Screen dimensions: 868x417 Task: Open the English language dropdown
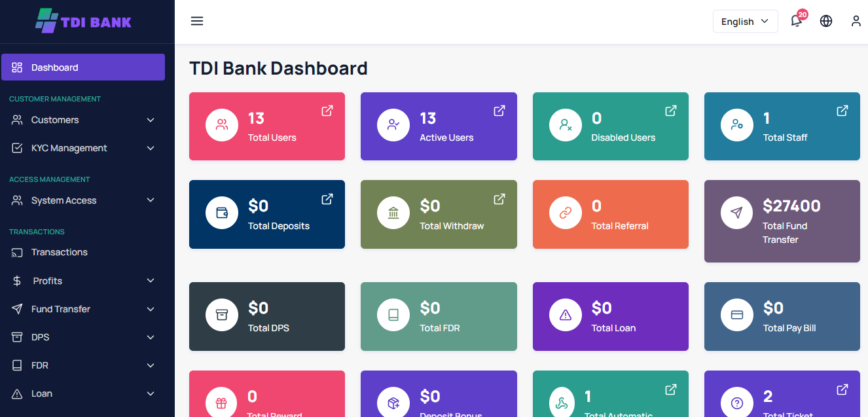[746, 22]
